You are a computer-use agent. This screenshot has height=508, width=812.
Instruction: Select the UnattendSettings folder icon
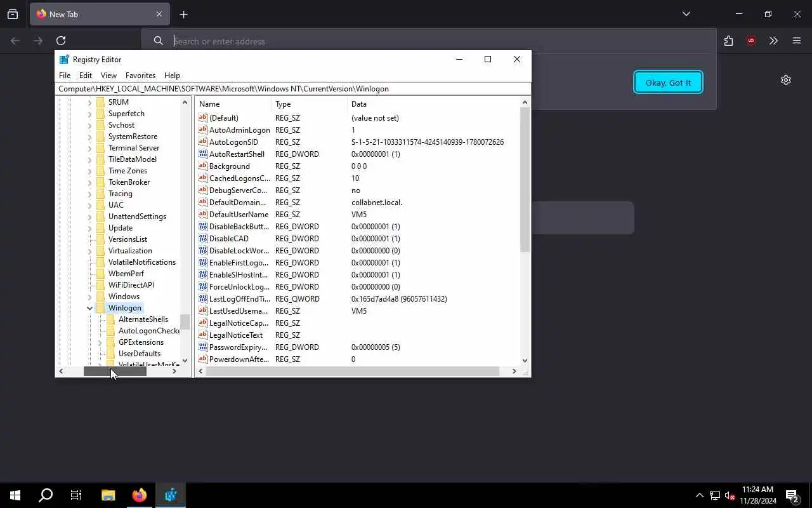click(100, 217)
